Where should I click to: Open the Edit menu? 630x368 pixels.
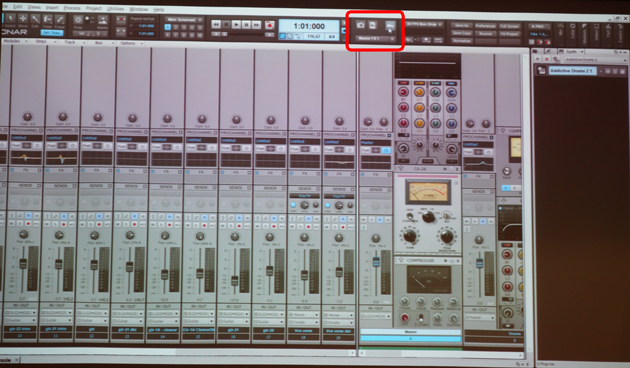click(18, 6)
